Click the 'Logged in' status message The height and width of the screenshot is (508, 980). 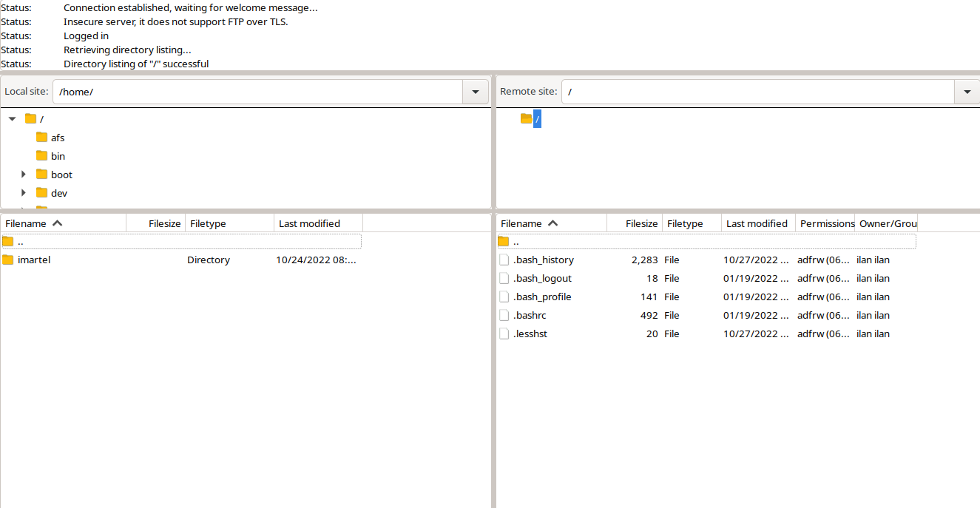[86, 35]
